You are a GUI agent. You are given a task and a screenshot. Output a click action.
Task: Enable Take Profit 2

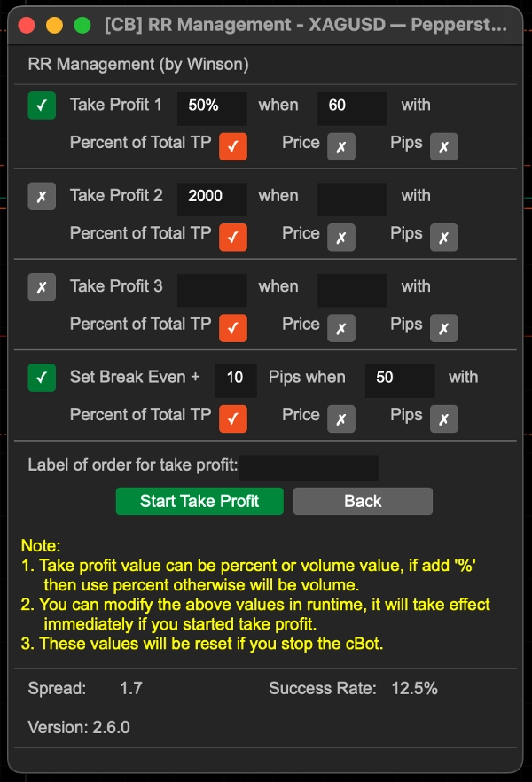point(40,196)
